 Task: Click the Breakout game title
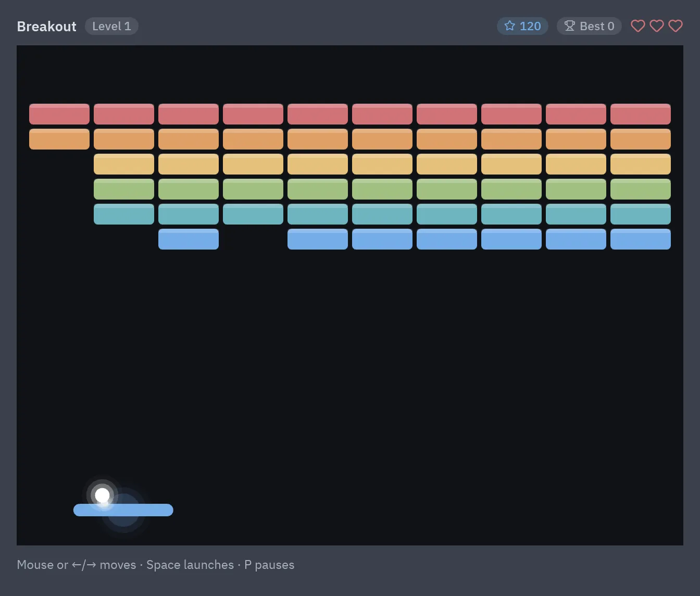(x=46, y=27)
